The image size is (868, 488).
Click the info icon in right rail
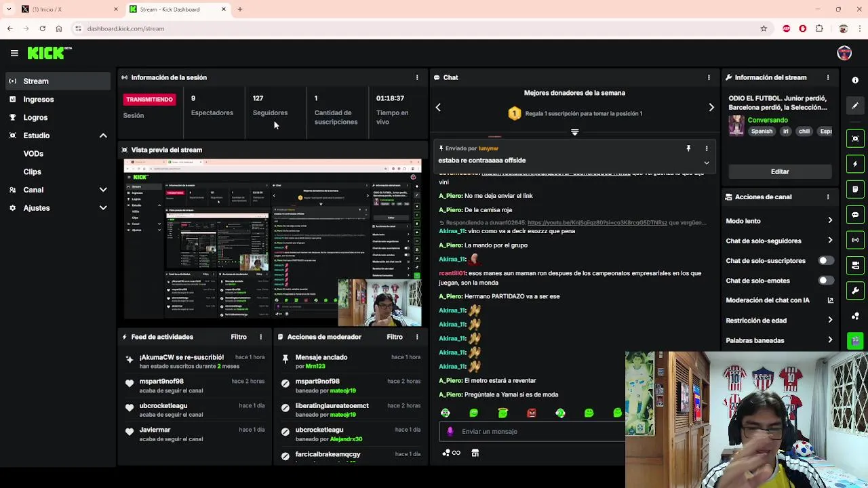(x=855, y=80)
